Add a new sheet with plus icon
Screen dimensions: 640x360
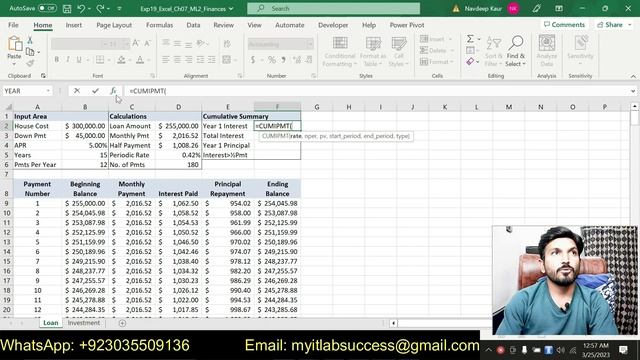point(122,323)
